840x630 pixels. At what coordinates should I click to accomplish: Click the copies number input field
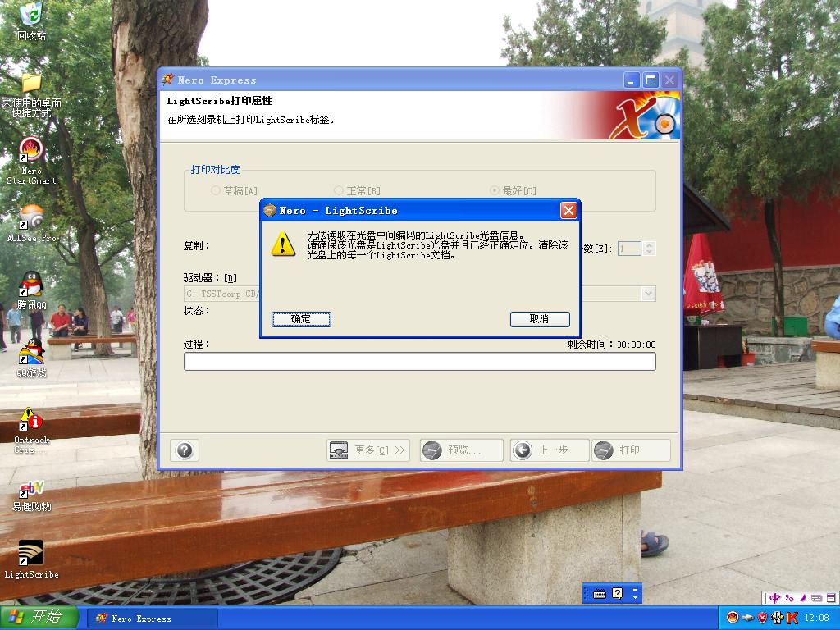[629, 249]
